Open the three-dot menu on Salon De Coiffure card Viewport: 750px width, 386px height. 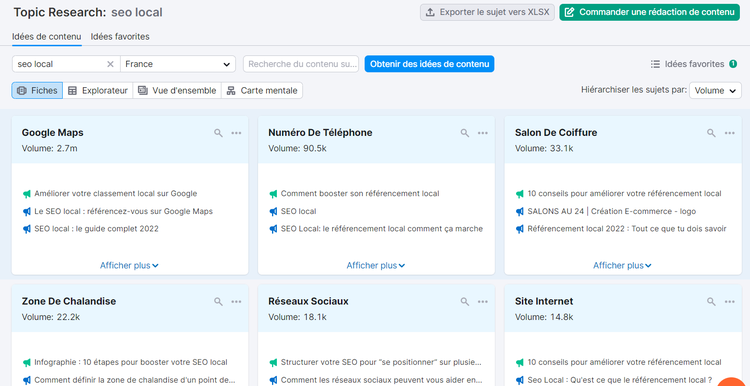[729, 133]
